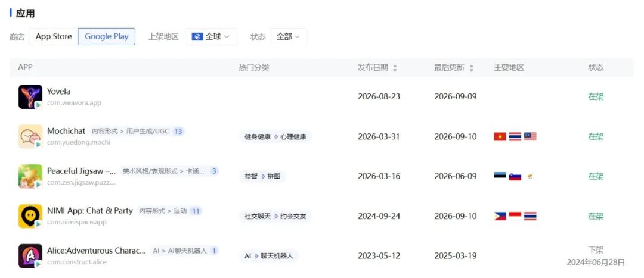
Task: Open the Yovela app icon
Action: pyautogui.click(x=30, y=97)
